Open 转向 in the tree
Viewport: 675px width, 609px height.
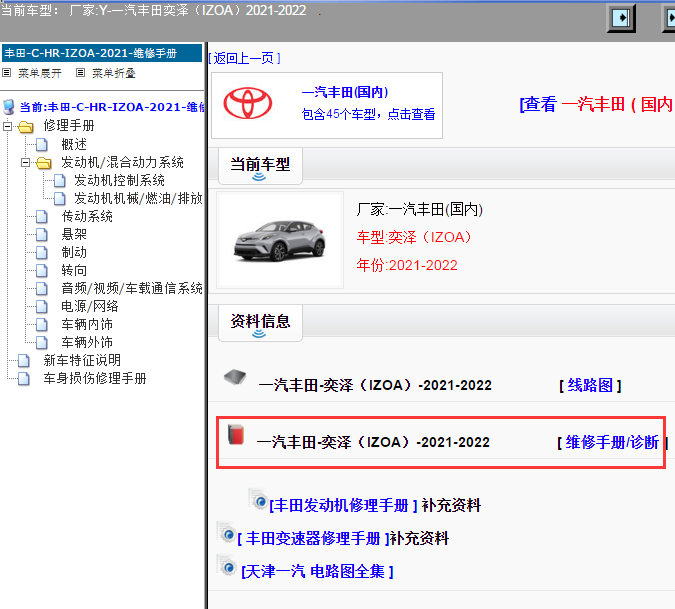[74, 271]
